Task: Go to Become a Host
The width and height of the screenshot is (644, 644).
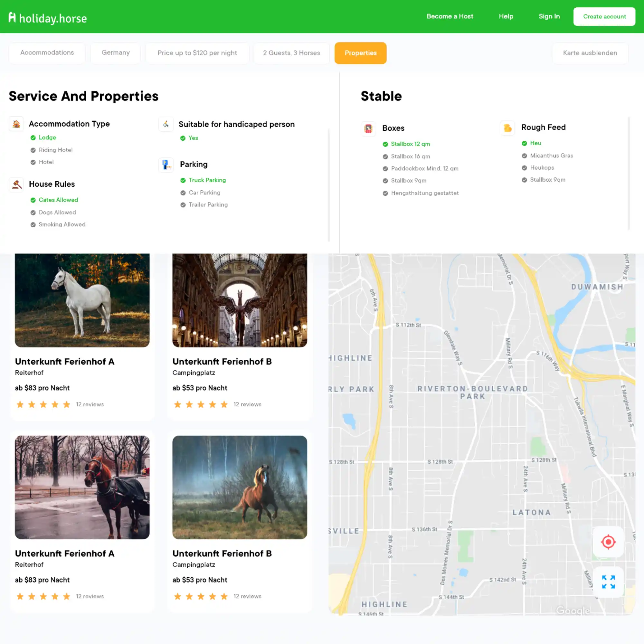Action: pyautogui.click(x=450, y=16)
